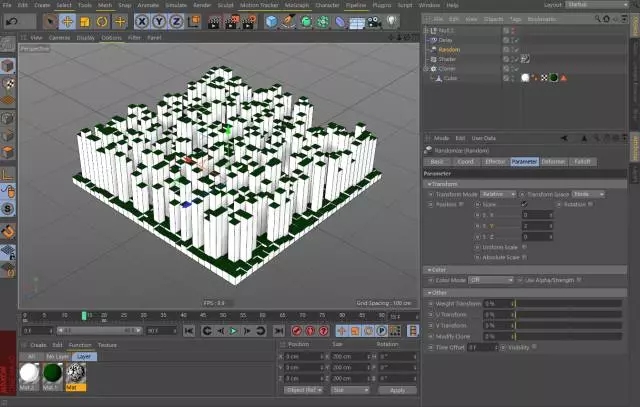
Task: Toggle the Z axis lock icon
Action: click(x=176, y=21)
